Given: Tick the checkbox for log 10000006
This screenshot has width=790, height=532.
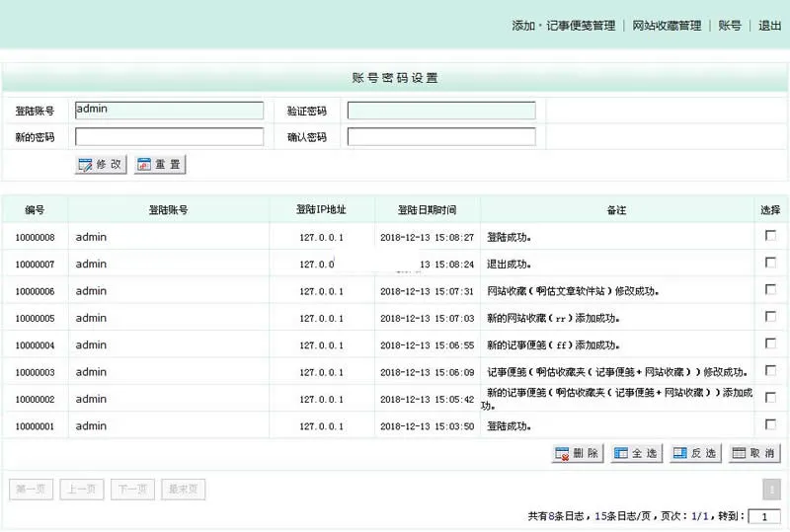Looking at the screenshot, I should click(770, 290).
